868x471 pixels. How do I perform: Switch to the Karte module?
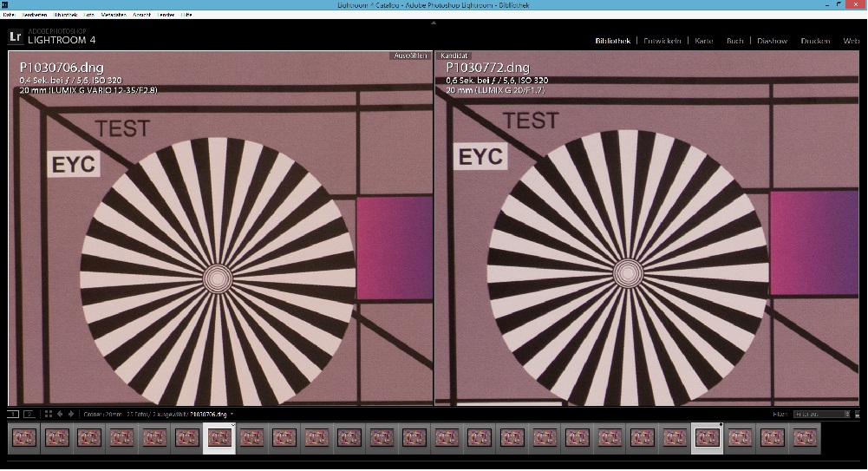[x=704, y=41]
